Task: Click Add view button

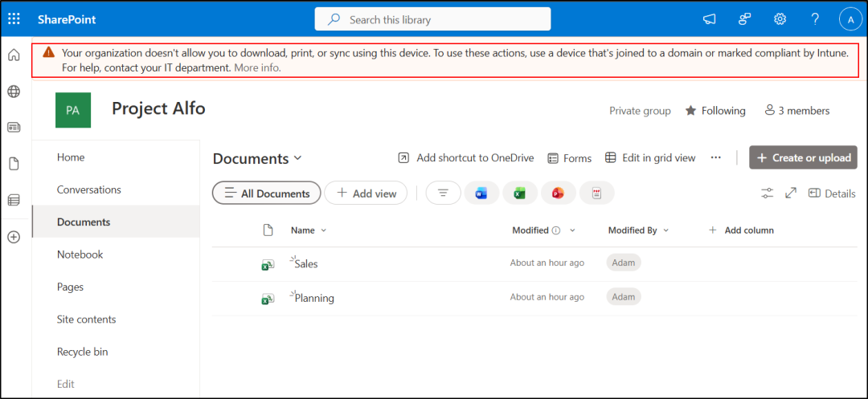Action: coord(366,193)
